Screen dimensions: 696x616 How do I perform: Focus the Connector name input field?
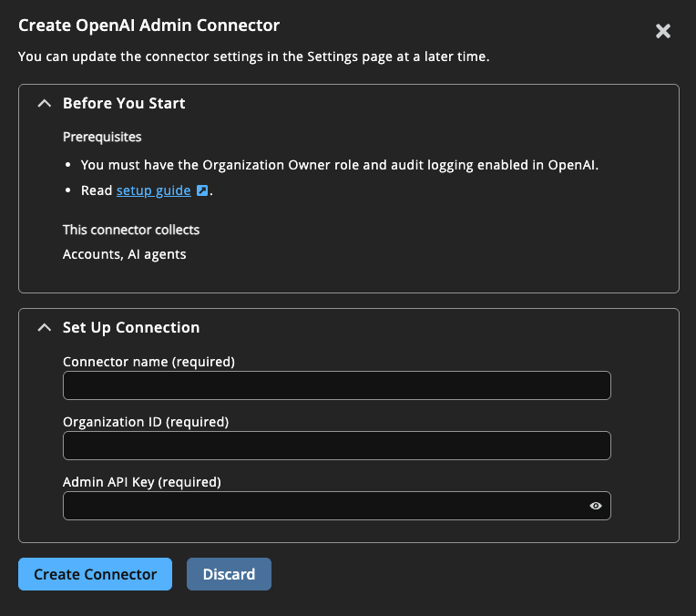(x=337, y=385)
